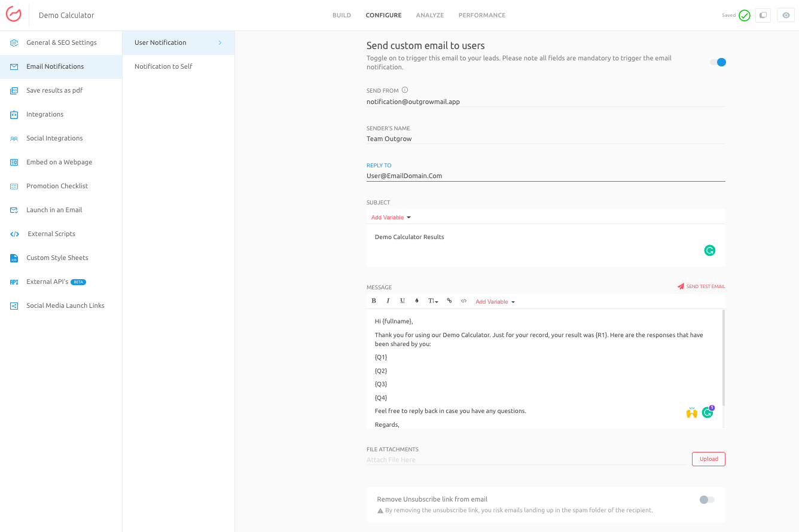The width and height of the screenshot is (799, 532).
Task: Click the paper plane send test icon
Action: coord(681,286)
